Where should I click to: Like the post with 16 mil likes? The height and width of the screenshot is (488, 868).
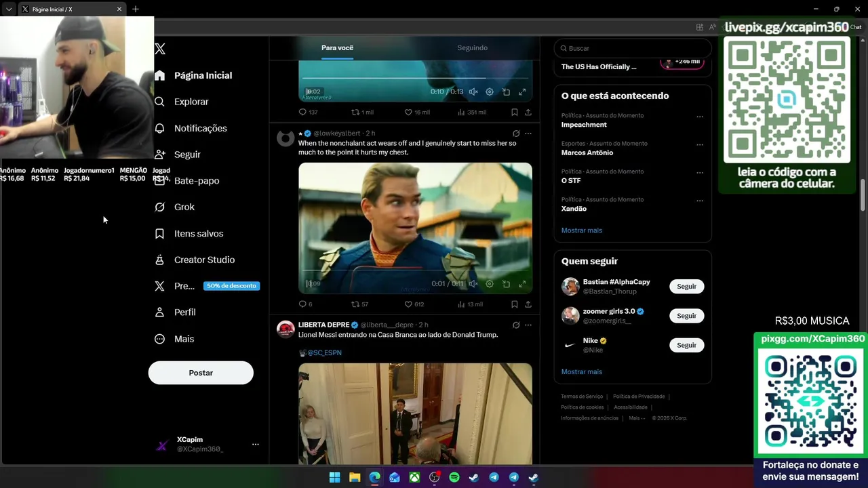[417, 112]
